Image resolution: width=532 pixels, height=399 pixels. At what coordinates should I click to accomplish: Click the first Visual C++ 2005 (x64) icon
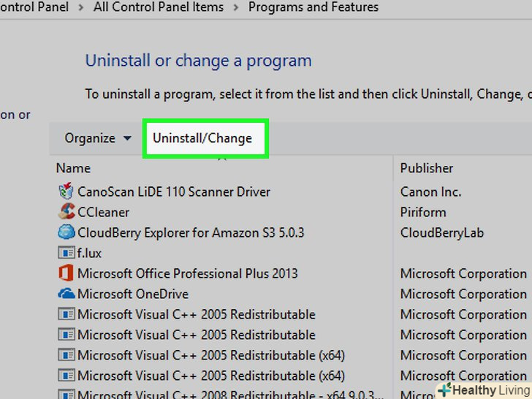tap(66, 355)
